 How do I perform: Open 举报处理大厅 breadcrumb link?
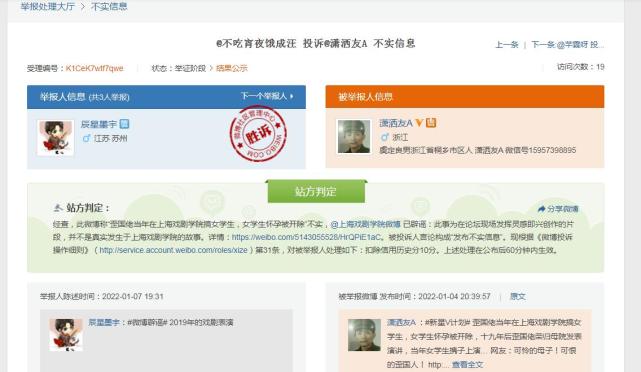tap(47, 7)
